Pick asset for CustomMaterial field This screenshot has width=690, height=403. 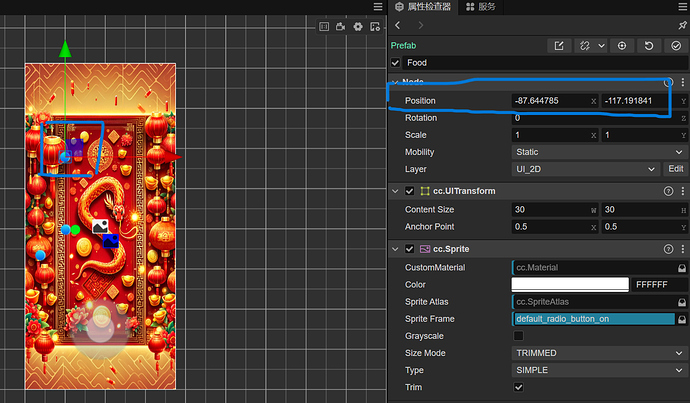(x=682, y=268)
